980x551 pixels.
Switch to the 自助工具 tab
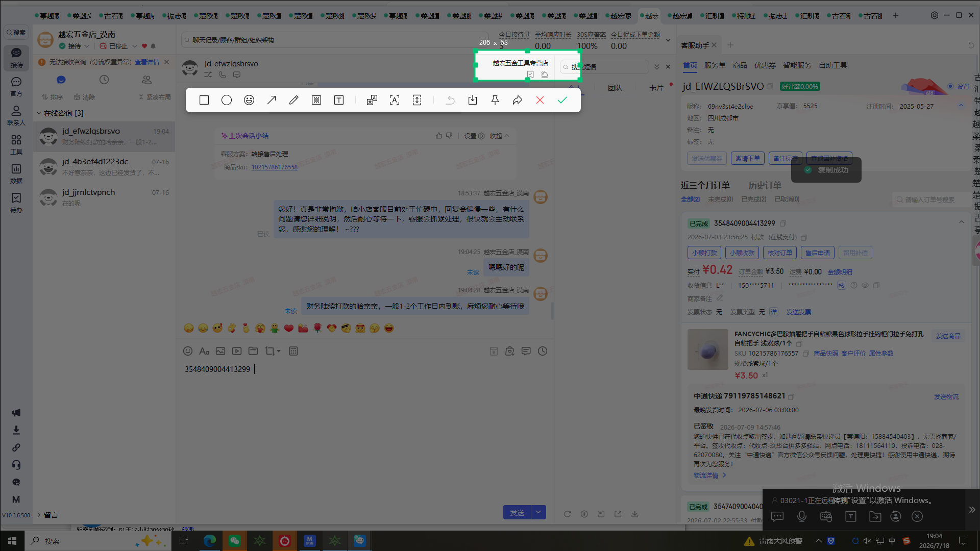(833, 65)
